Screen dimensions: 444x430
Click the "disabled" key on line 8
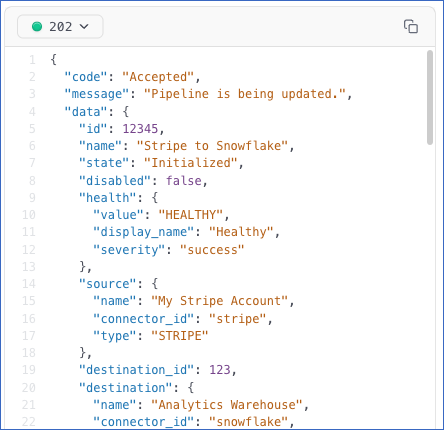pyautogui.click(x=115, y=181)
